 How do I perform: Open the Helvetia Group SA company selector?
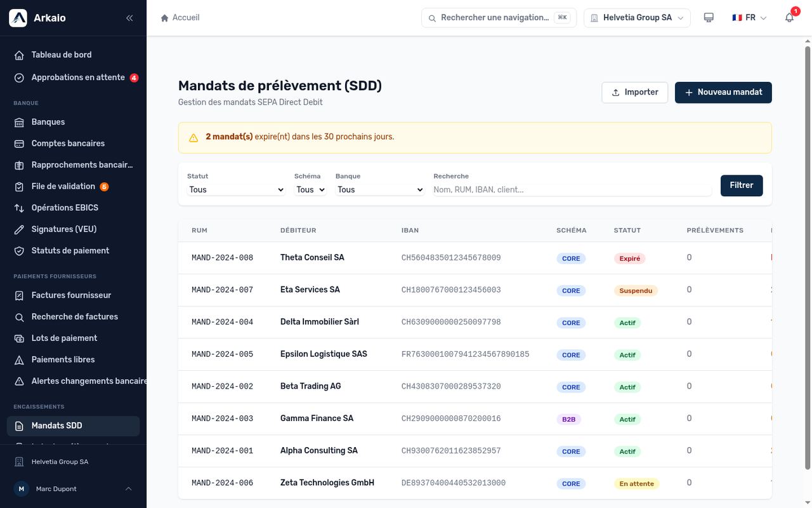(638, 18)
